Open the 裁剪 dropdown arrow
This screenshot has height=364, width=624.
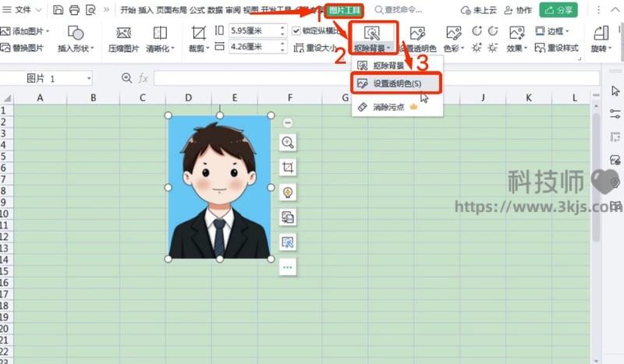coord(207,48)
